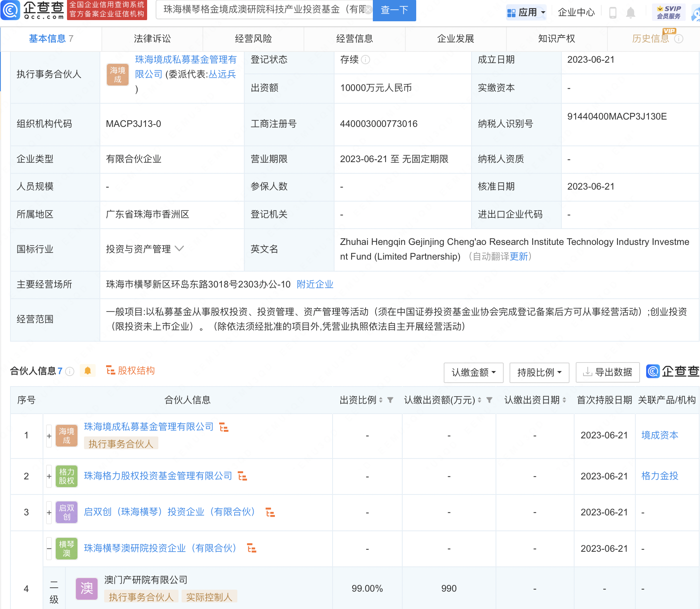
Task: Open equity structure icon for 珠海格力 row
Action: pos(242,476)
